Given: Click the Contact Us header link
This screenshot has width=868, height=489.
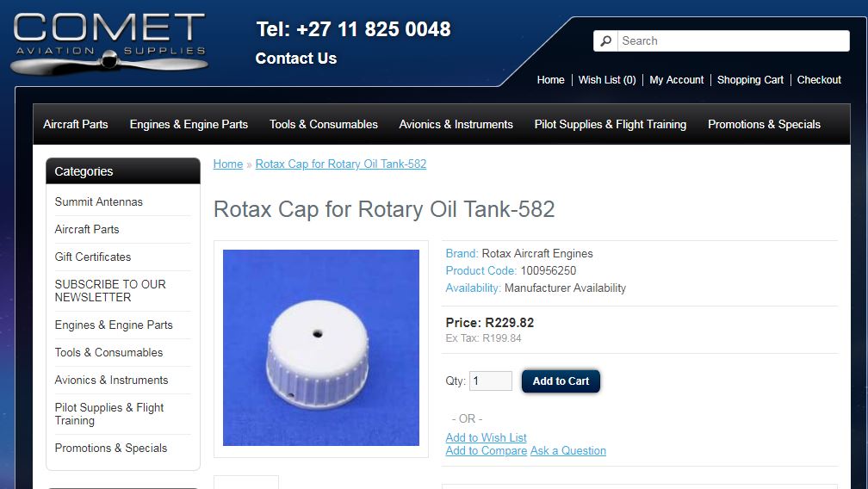Looking at the screenshot, I should [296, 59].
